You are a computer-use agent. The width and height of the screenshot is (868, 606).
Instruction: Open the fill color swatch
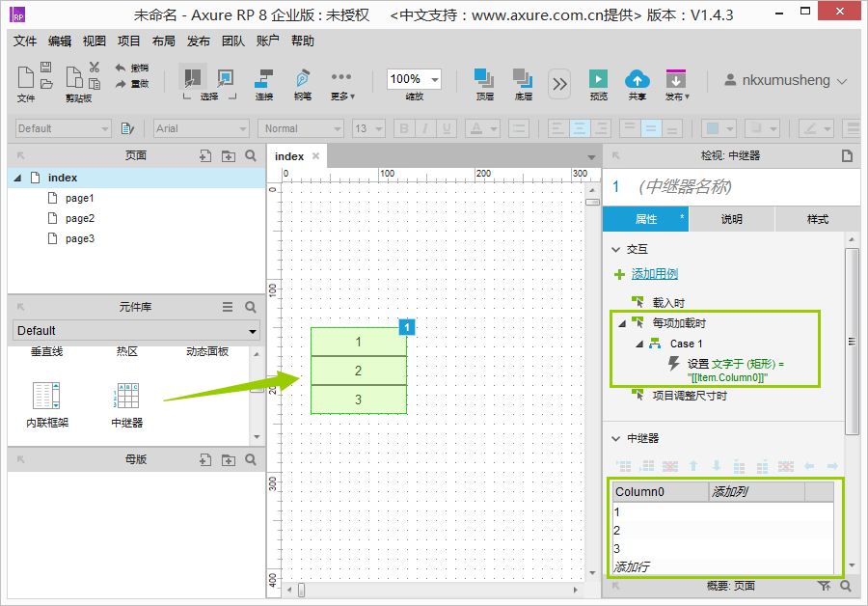[x=719, y=128]
